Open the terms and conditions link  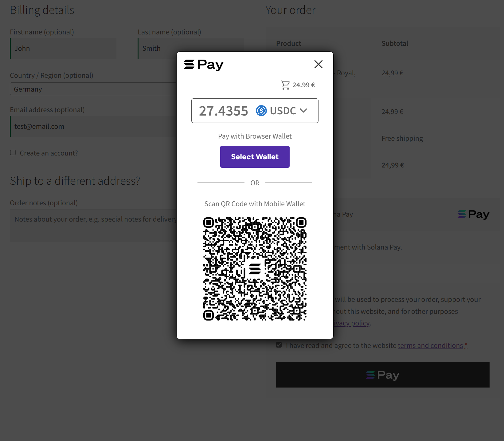click(430, 345)
